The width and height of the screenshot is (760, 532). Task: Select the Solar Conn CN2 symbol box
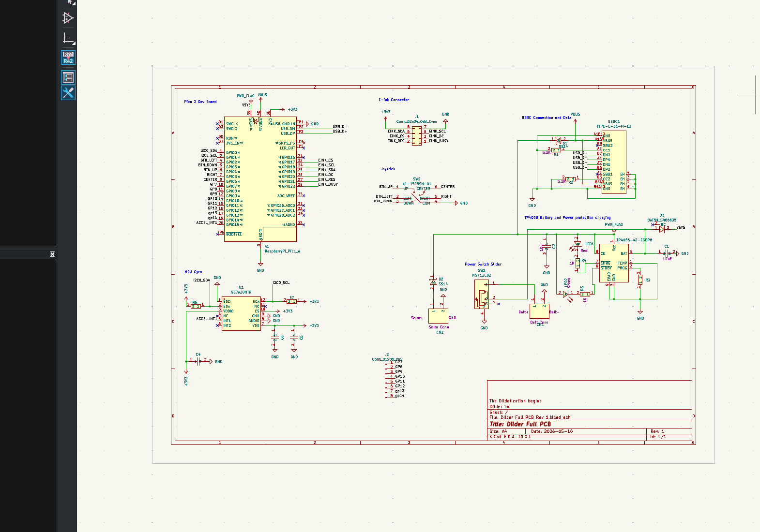point(438,316)
